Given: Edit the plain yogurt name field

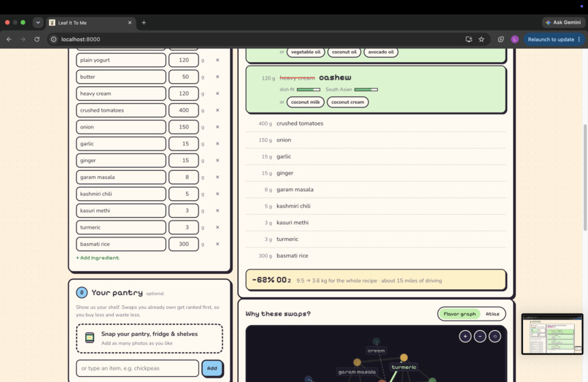Looking at the screenshot, I should tap(121, 60).
